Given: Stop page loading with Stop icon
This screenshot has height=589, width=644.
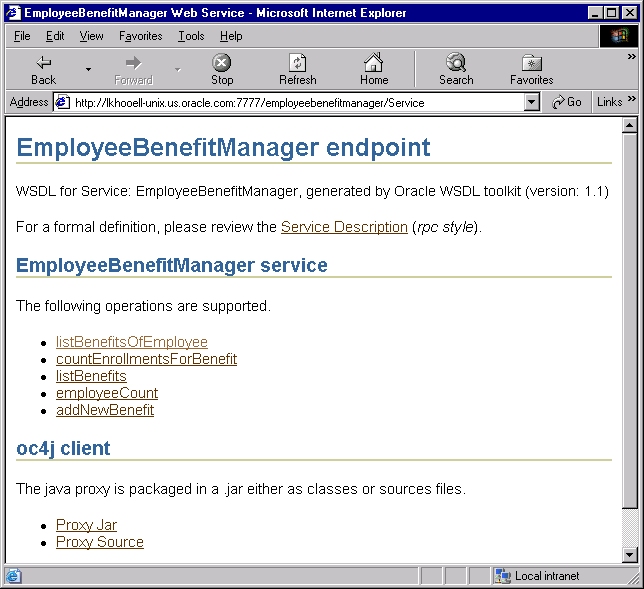Looking at the screenshot, I should [222, 63].
